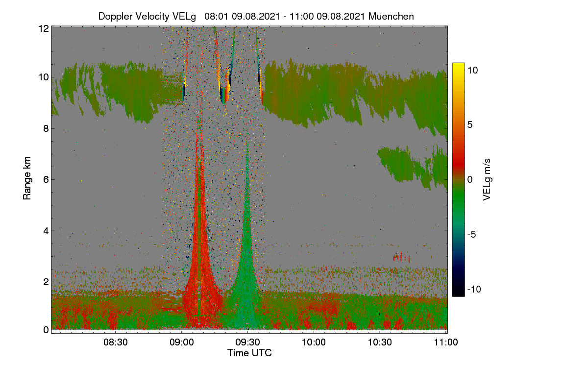This screenshot has width=588, height=392.
Task: Click the 'Time UTC' x-axis label
Action: (x=249, y=353)
